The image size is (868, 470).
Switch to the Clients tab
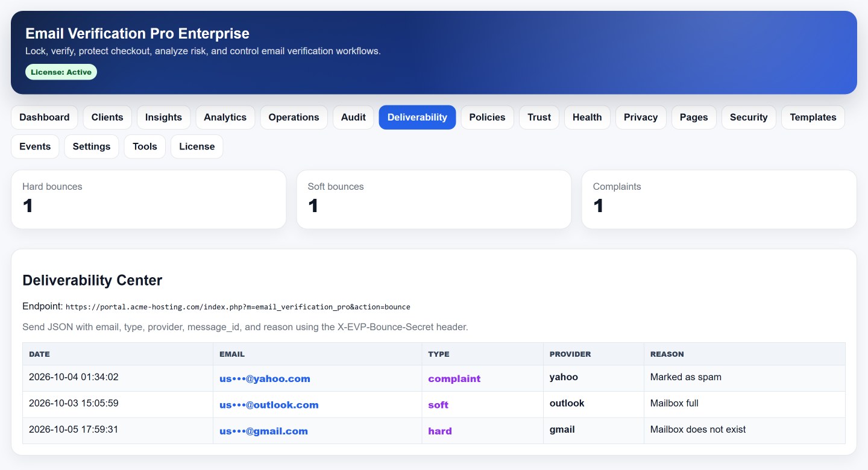pyautogui.click(x=107, y=117)
